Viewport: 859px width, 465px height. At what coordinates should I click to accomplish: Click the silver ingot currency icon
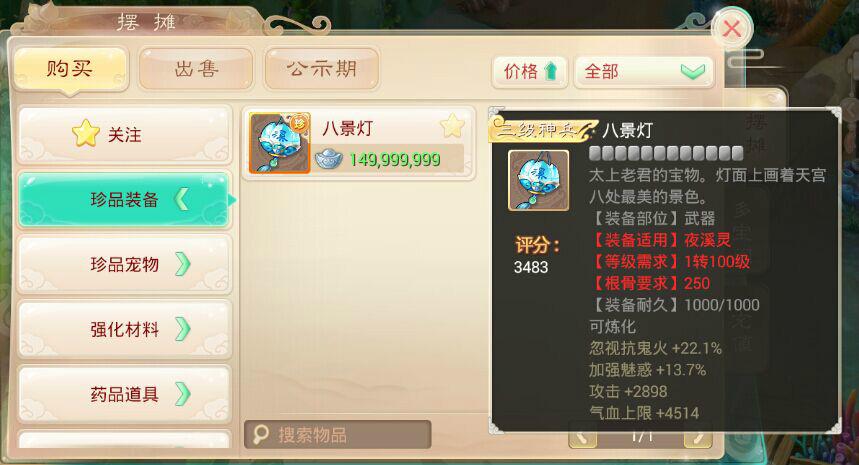pos(329,159)
